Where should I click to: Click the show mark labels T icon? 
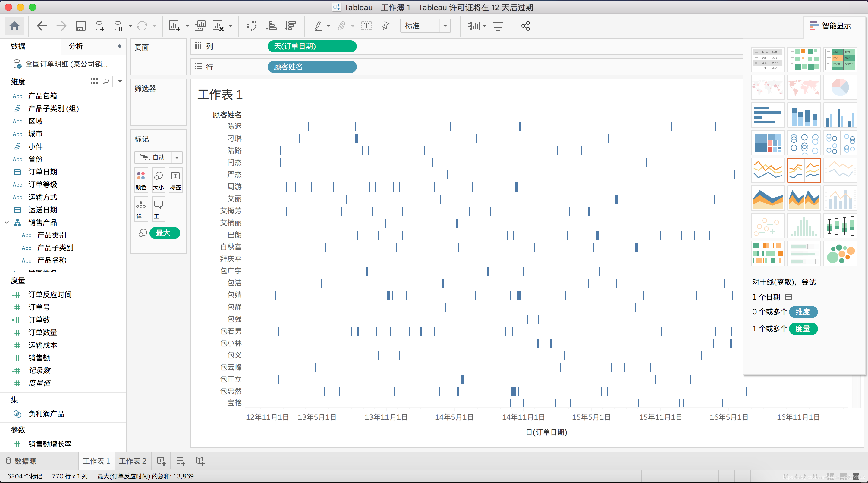[366, 26]
